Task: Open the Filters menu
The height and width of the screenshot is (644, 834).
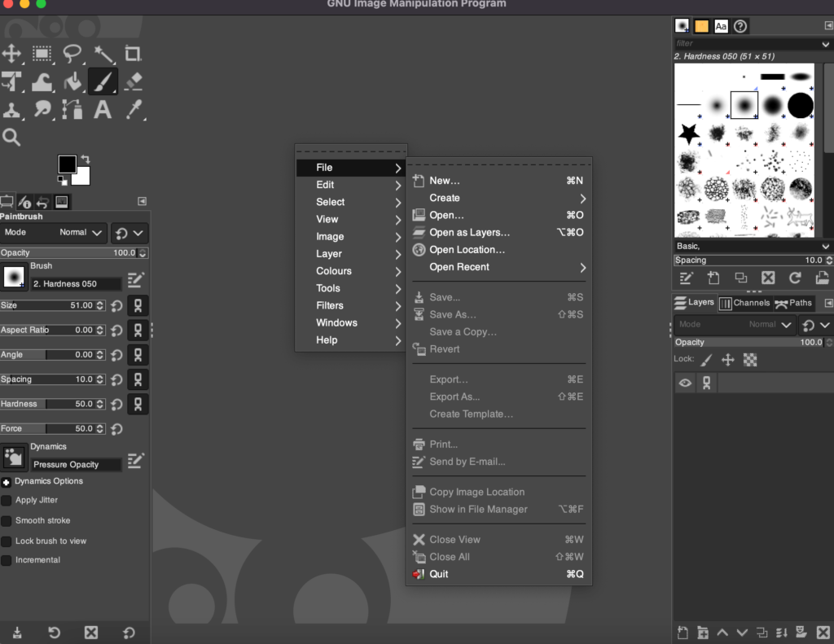Action: point(351,305)
